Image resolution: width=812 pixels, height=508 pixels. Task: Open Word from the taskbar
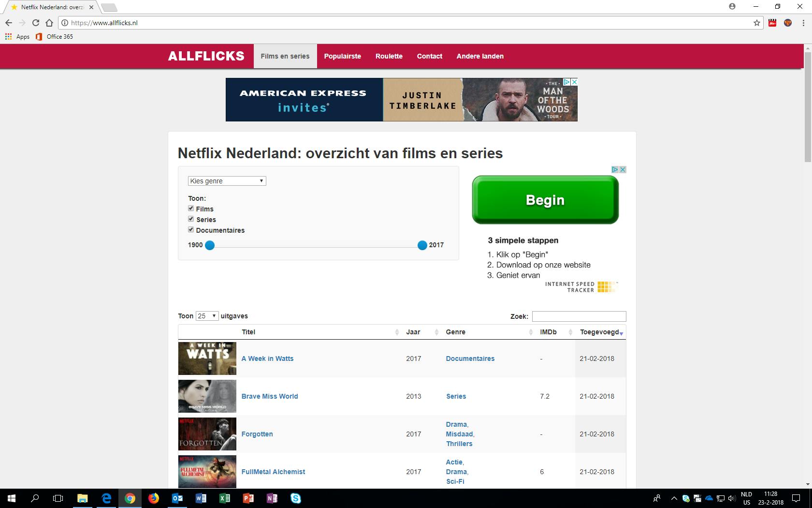coord(201,498)
